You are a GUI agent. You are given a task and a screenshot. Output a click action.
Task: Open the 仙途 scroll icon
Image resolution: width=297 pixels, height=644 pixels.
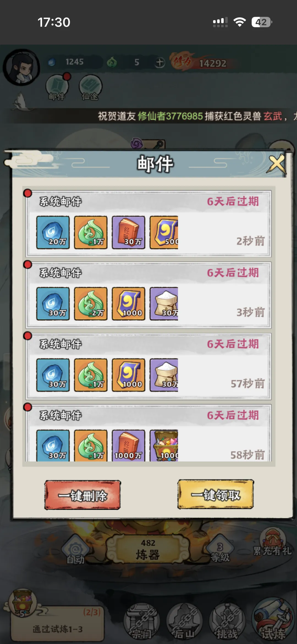tap(90, 87)
